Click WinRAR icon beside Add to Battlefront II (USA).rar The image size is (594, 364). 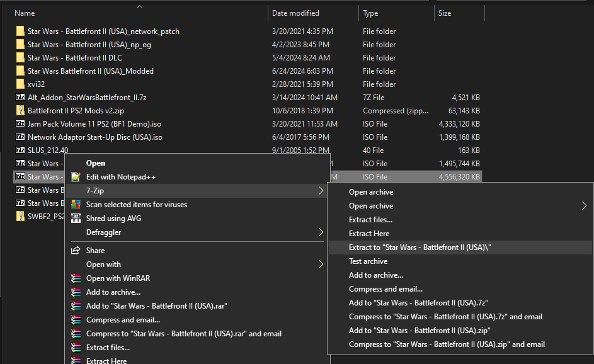point(76,306)
